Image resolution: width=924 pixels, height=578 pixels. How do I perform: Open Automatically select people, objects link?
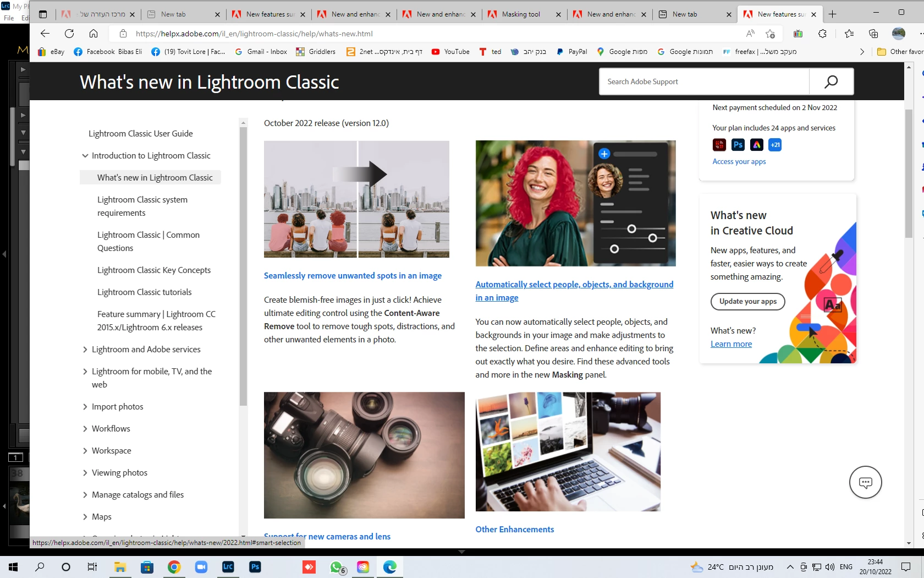pos(574,291)
